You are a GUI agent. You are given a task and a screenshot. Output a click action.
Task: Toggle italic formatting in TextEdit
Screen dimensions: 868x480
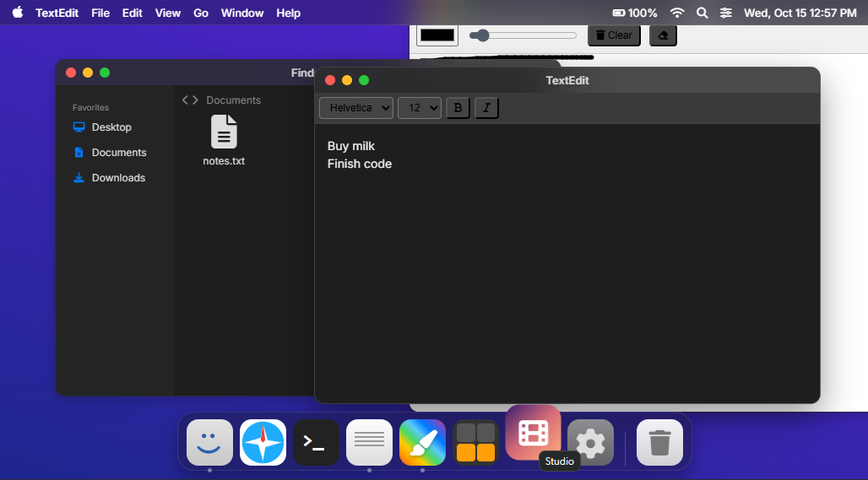point(486,108)
